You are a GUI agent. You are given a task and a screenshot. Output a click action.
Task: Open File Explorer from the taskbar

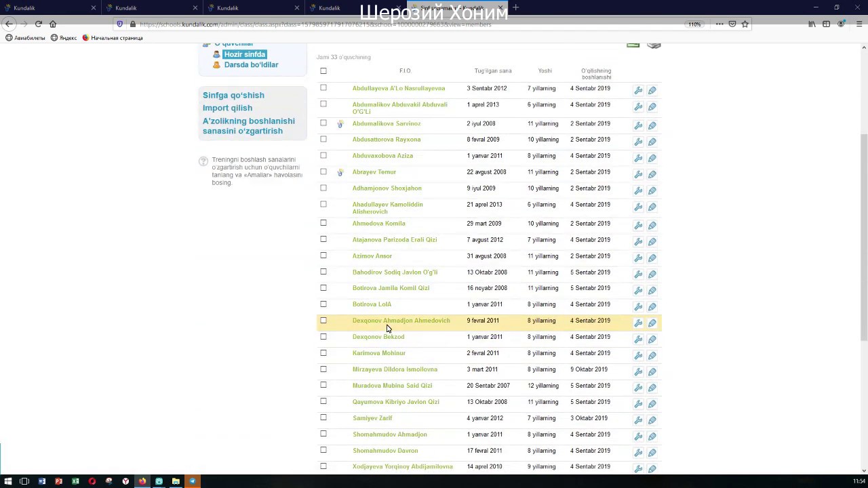point(176,481)
